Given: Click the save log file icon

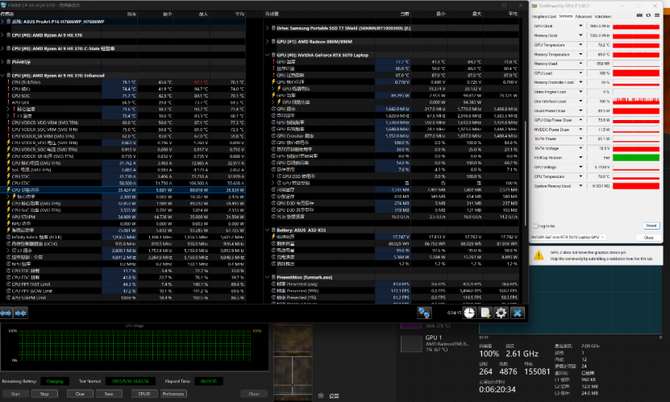Looking at the screenshot, I should pyautogui.click(x=486, y=312).
